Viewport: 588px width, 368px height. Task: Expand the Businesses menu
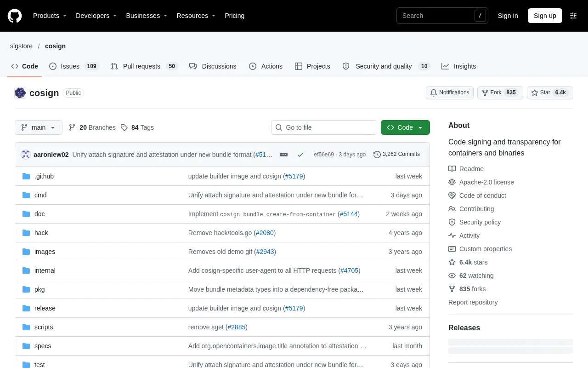pos(147,16)
